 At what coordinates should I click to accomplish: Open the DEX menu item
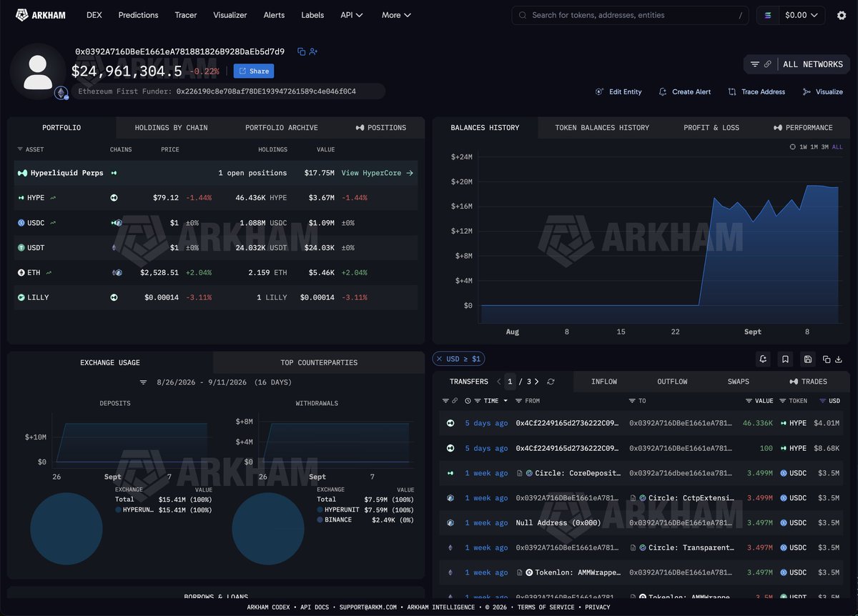94,15
